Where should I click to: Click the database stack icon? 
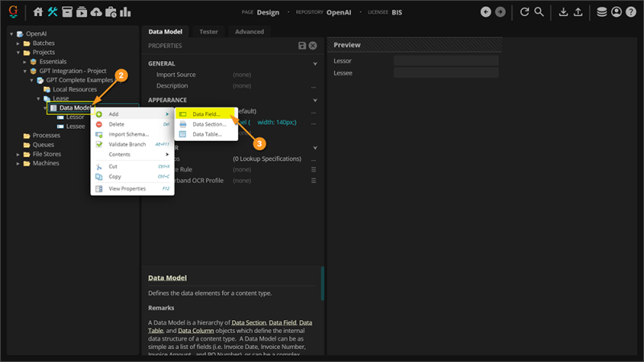pyautogui.click(x=602, y=12)
